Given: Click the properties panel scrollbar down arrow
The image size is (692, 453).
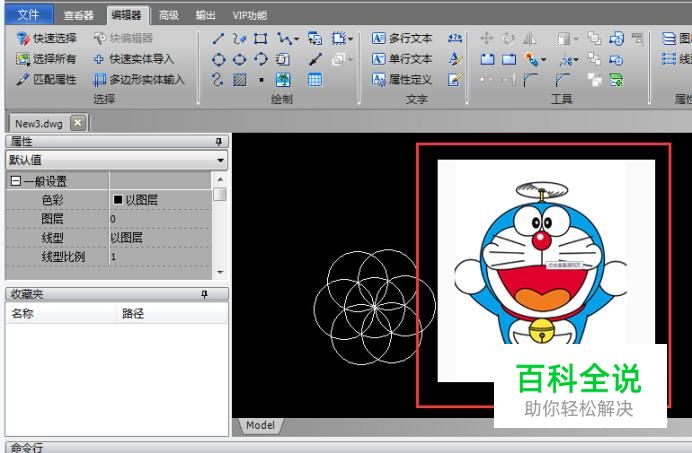Looking at the screenshot, I should click(x=220, y=272).
